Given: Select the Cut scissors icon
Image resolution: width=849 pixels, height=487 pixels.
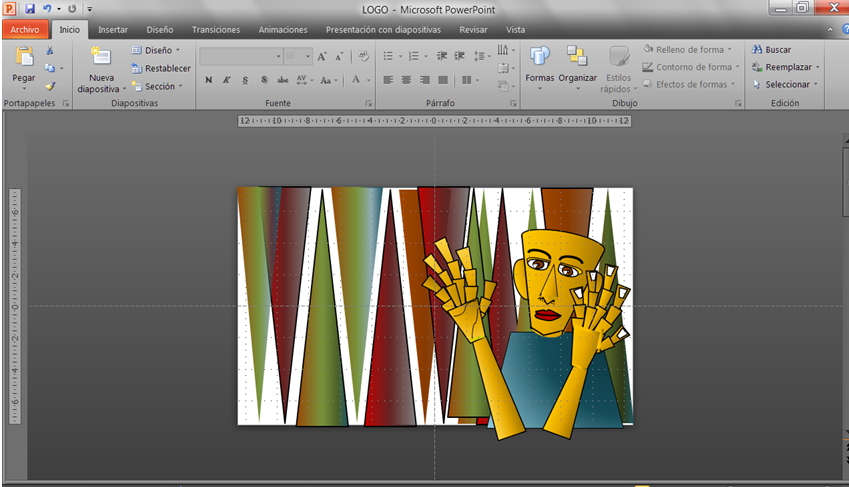Looking at the screenshot, I should point(50,50).
